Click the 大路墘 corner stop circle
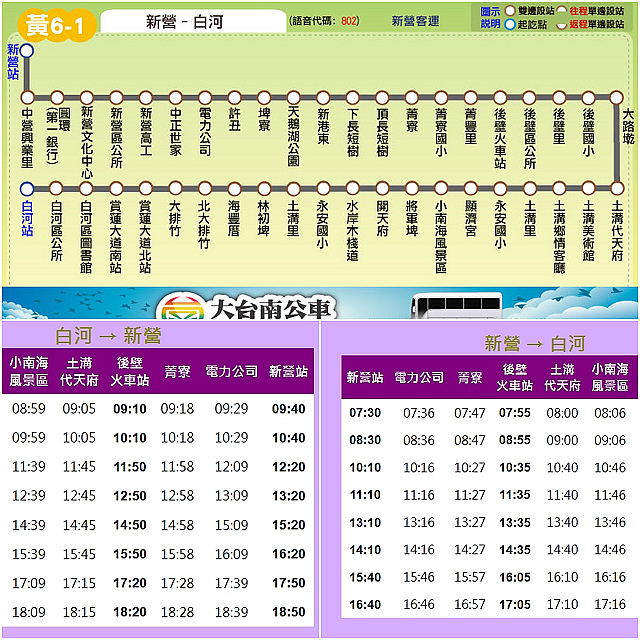 click(617, 98)
